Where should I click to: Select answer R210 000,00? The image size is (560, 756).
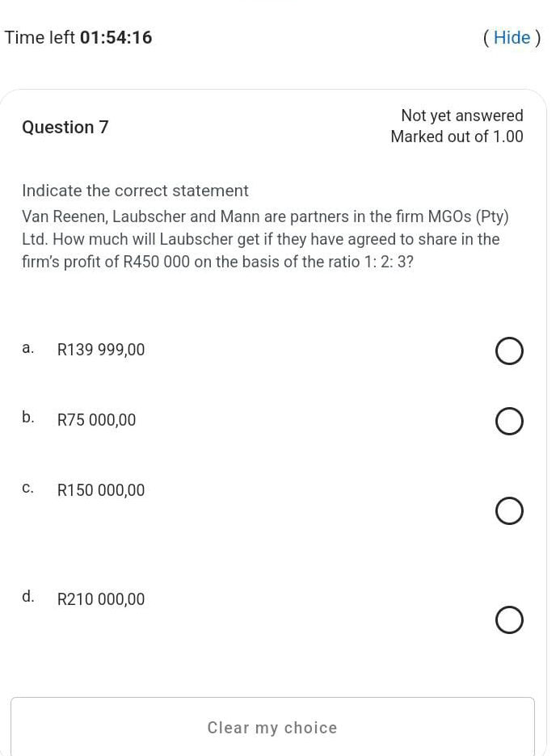click(x=101, y=599)
